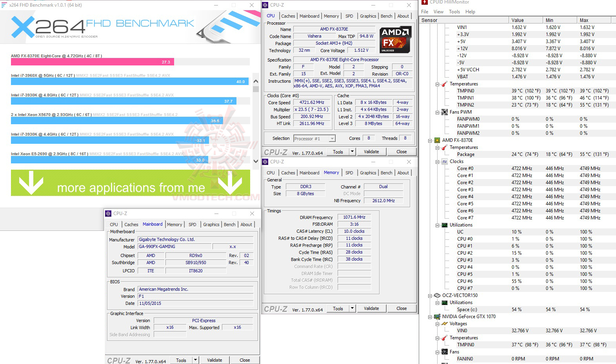Click the fan icon beside Fans PWM

[x=445, y=112]
